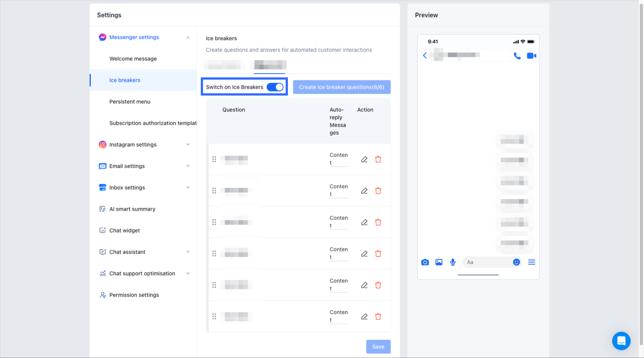644x358 pixels.
Task: Click the trash icon of the last question
Action: (x=378, y=317)
